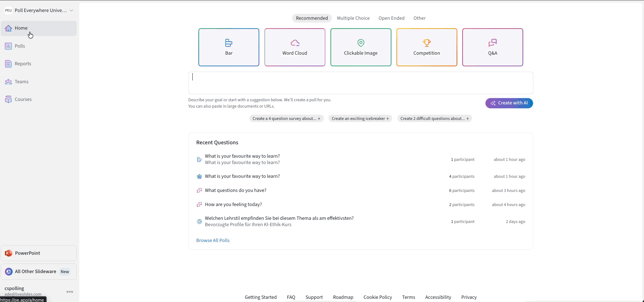Viewport: 644px width, 302px height.
Task: Switch to the Multiple Choice tab
Action: coord(353,18)
